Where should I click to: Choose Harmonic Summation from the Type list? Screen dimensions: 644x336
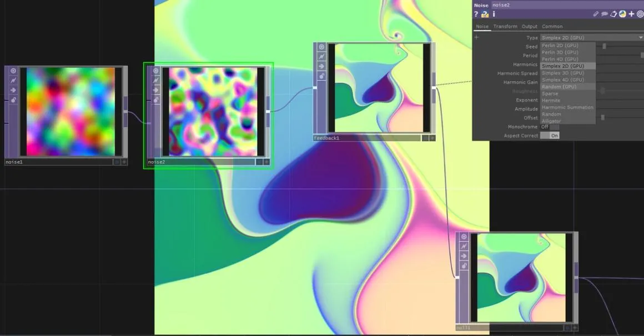[567, 107]
